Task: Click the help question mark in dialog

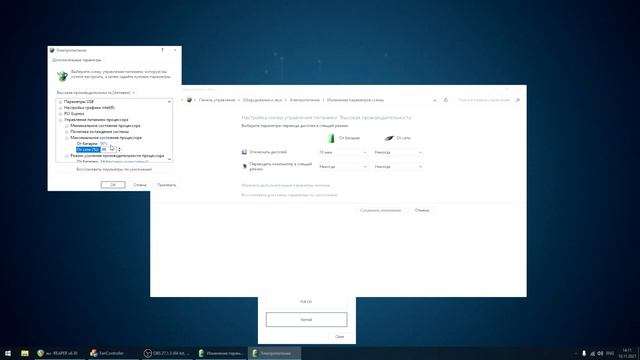Action: point(162,50)
